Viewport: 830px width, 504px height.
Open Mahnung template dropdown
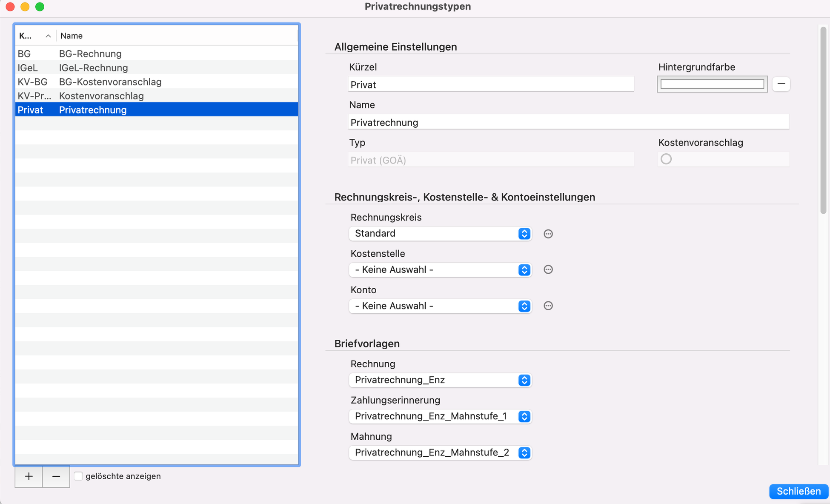pyautogui.click(x=440, y=452)
